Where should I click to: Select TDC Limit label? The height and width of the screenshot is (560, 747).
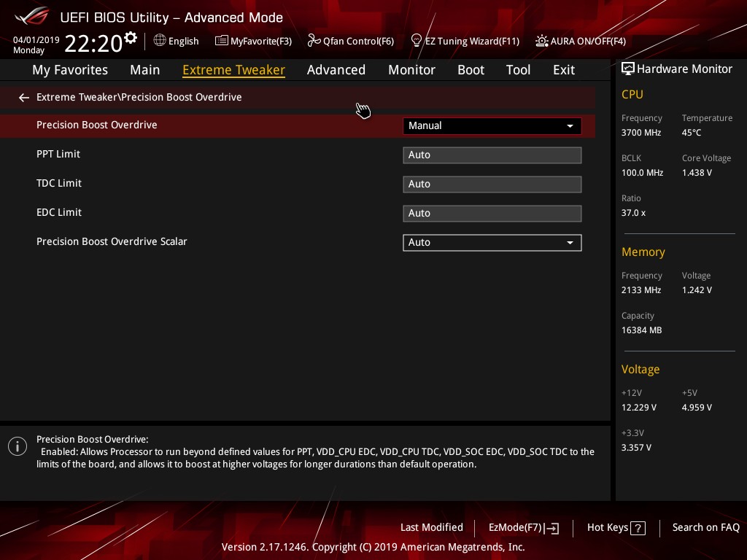click(x=59, y=183)
